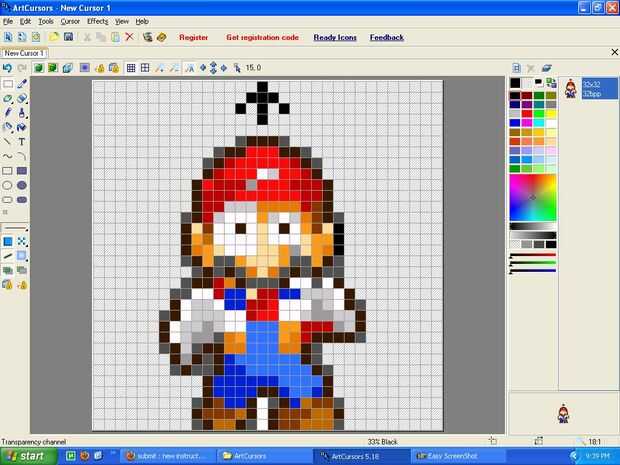Click the rainbow color spectrum picker
Screen dimensions: 620x465
533,197
